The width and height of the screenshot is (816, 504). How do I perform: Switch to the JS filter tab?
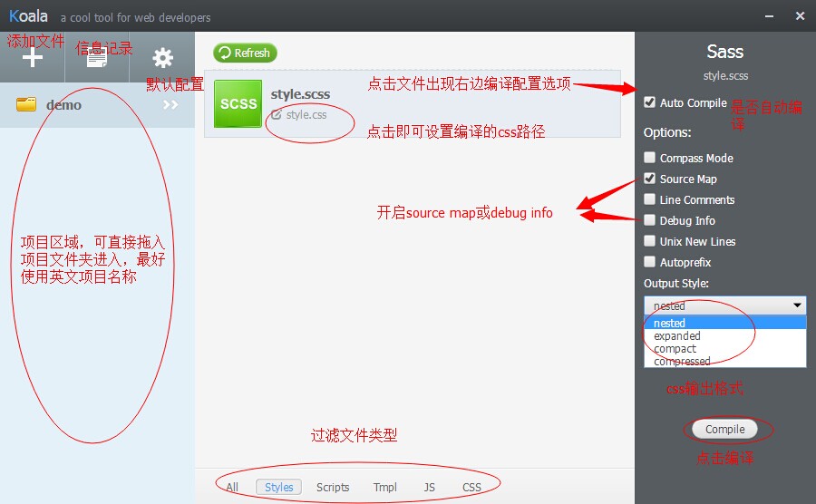point(430,488)
